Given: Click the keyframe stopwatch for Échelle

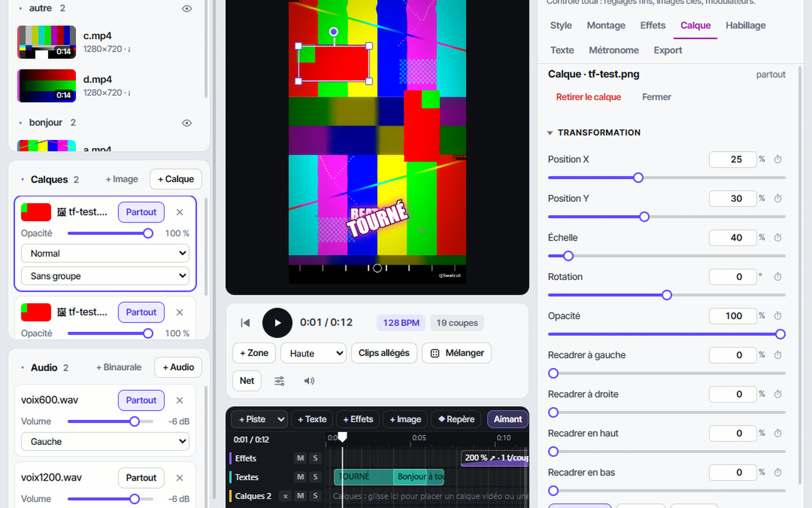Looking at the screenshot, I should click(778, 238).
